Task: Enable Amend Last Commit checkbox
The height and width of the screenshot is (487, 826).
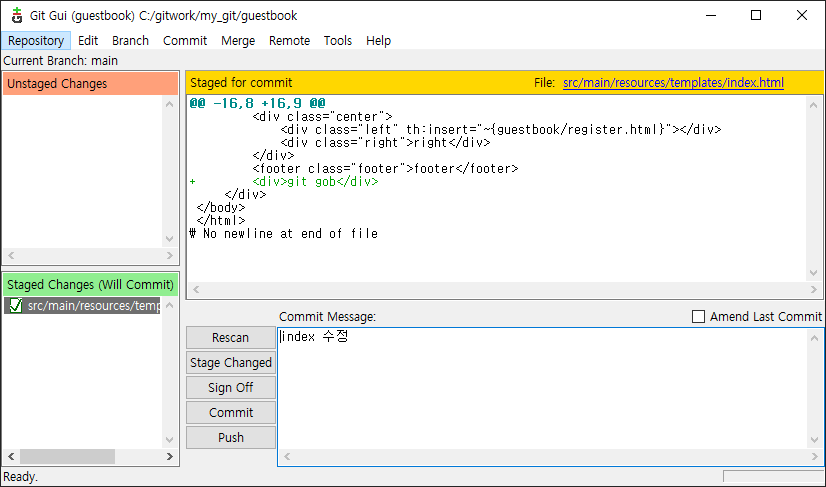Action: click(698, 317)
